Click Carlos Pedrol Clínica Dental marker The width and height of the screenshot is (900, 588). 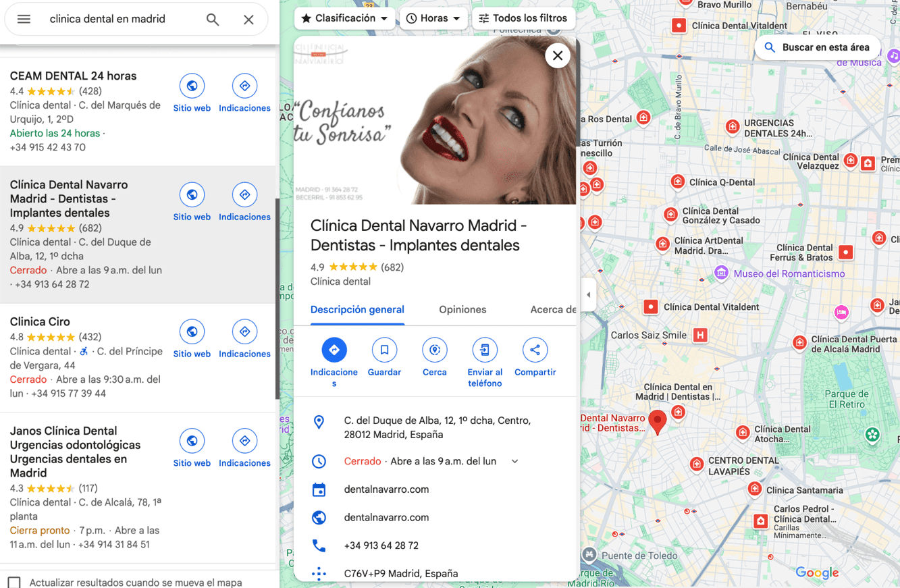click(x=761, y=521)
